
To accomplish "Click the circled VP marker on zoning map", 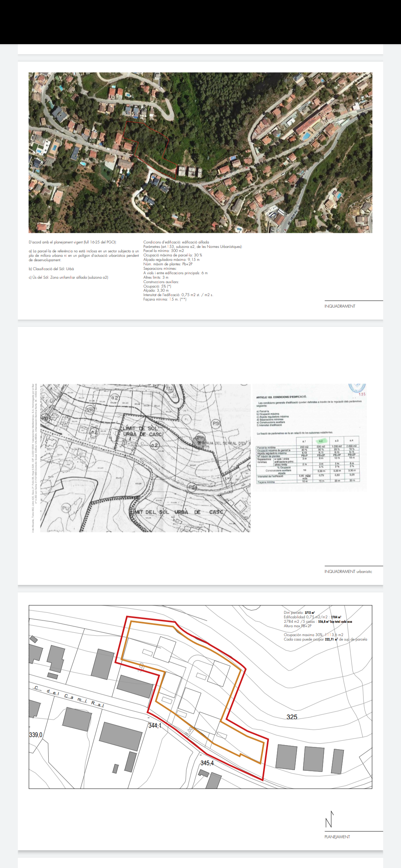I will [90, 410].
